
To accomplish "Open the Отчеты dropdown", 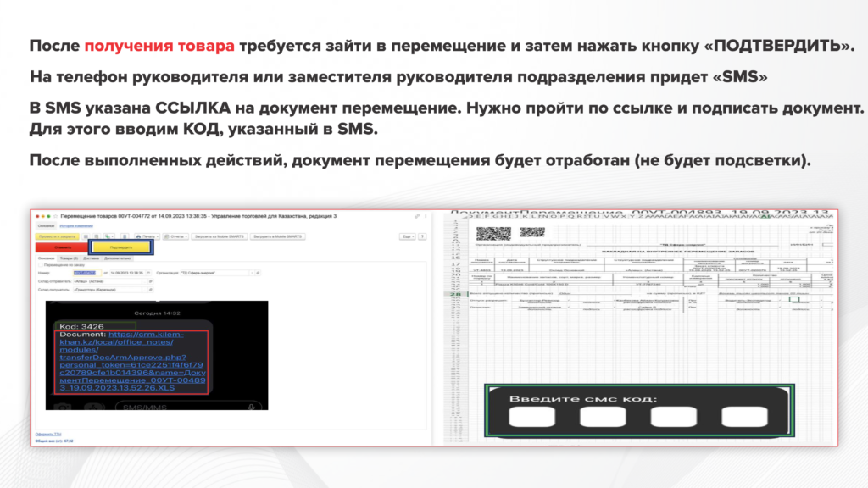I will tap(175, 236).
